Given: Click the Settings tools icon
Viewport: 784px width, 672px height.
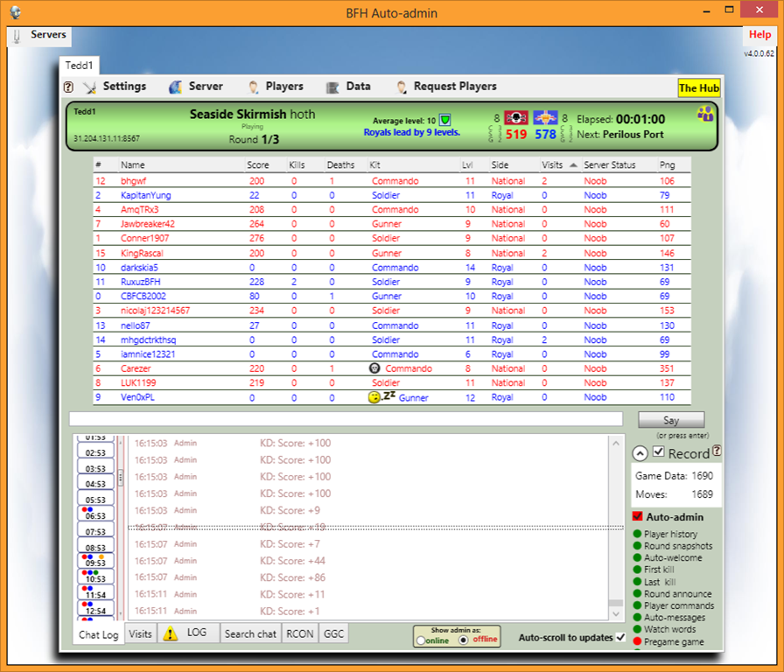Looking at the screenshot, I should [x=89, y=87].
